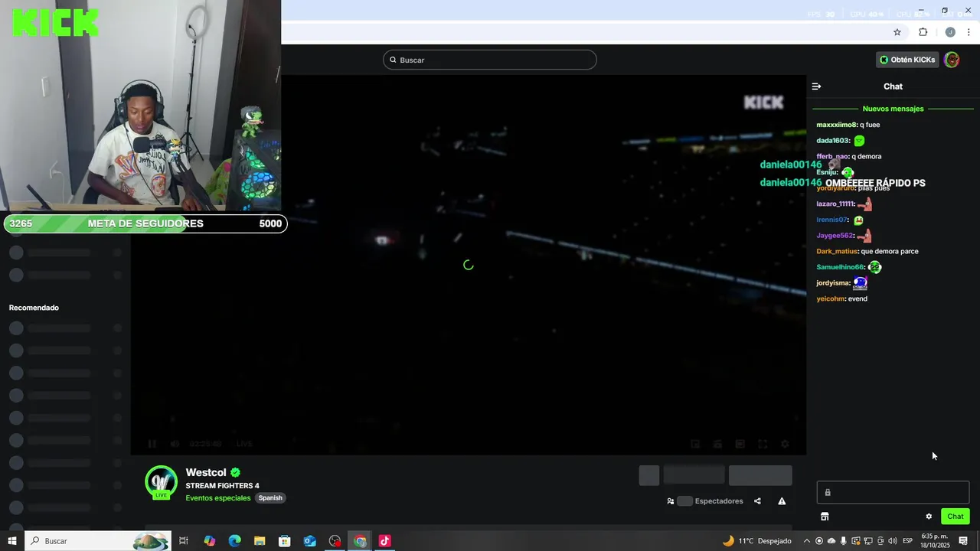Share the stream using the share icon
Image resolution: width=980 pixels, height=551 pixels.
pyautogui.click(x=757, y=501)
